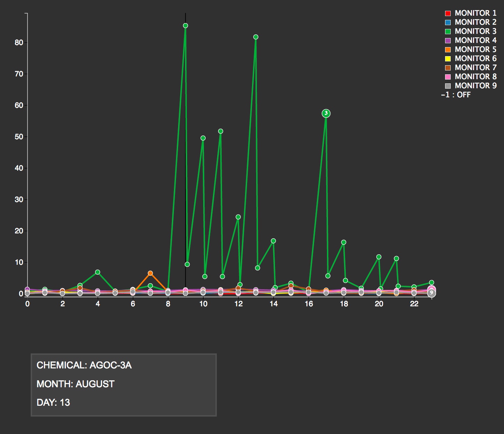Screen dimensions: 504x434
Task: Click the CHEMICAL: AGOC-3A label
Action: 84,365
